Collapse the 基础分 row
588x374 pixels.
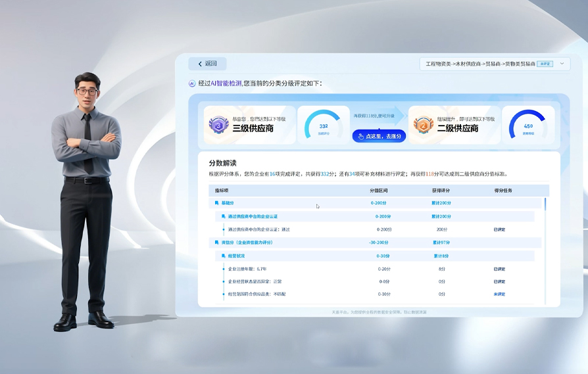(375, 202)
